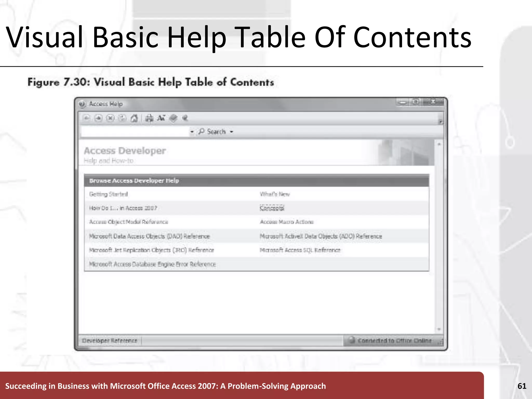
Task: Click the Forward arrow in Access Help toolbar
Action: 98,118
